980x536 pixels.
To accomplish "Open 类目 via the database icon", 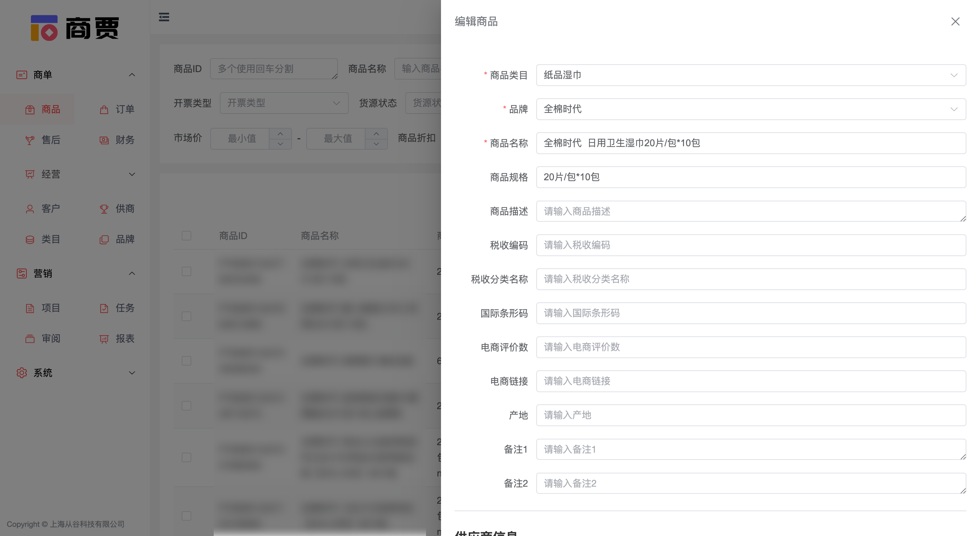I will [30, 239].
